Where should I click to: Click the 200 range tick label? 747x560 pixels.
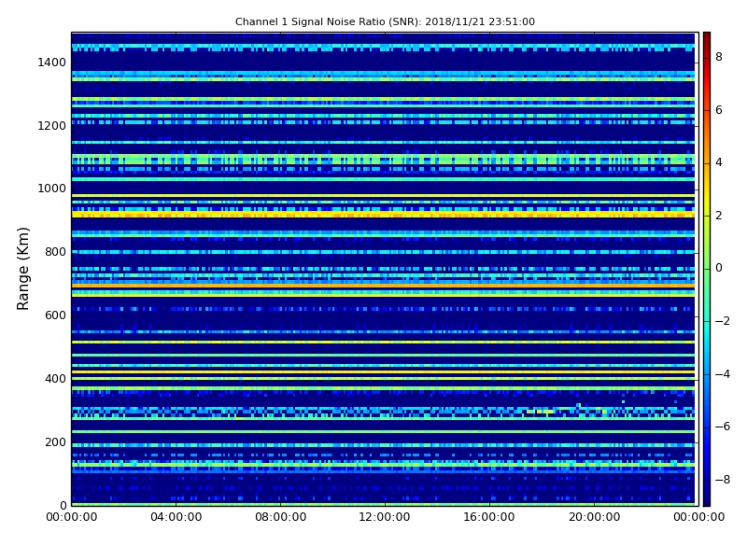55,441
